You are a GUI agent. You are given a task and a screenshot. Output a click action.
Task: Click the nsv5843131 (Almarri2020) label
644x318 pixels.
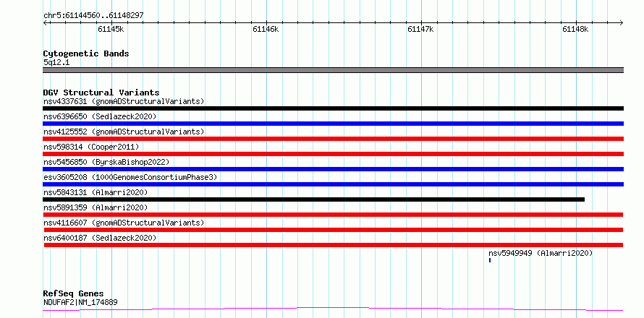(x=96, y=192)
